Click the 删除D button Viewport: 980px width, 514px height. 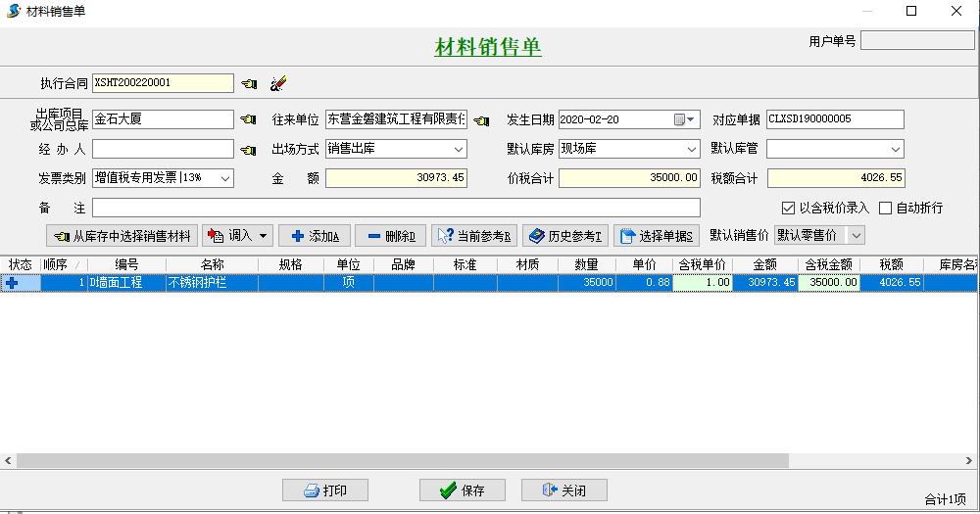[391, 236]
